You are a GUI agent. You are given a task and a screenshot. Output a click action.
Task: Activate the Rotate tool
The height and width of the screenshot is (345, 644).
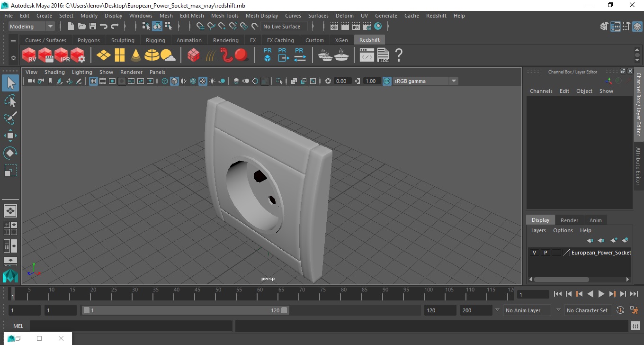pos(10,153)
